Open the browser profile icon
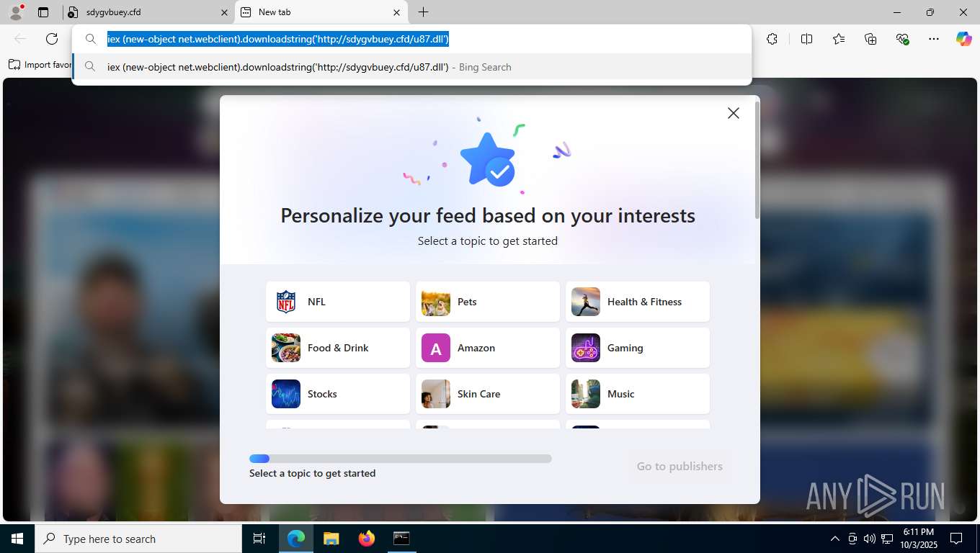 (15, 12)
